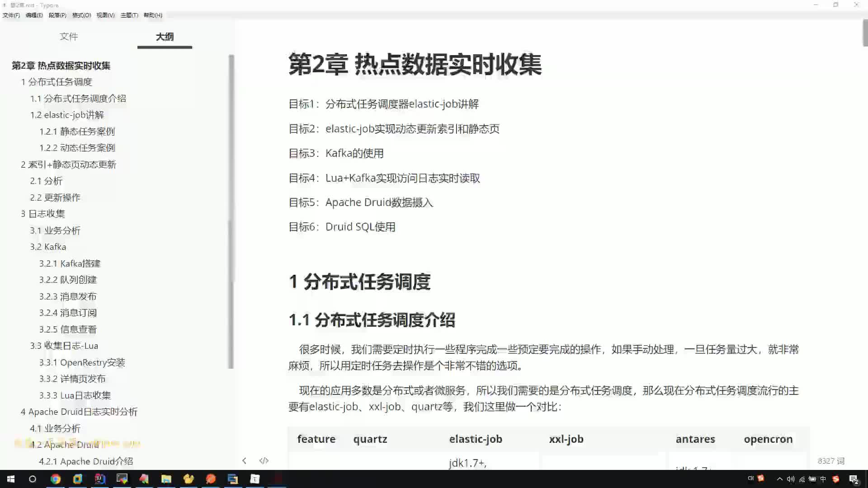Screen dimensions: 868x488
Task: Click the Chinese input mode indicator
Action: click(823, 479)
